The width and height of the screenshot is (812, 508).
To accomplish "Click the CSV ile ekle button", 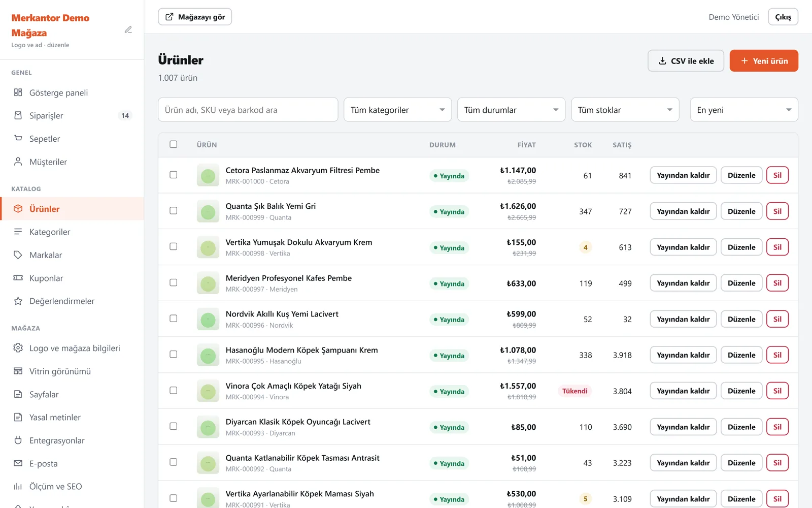I will click(x=686, y=61).
